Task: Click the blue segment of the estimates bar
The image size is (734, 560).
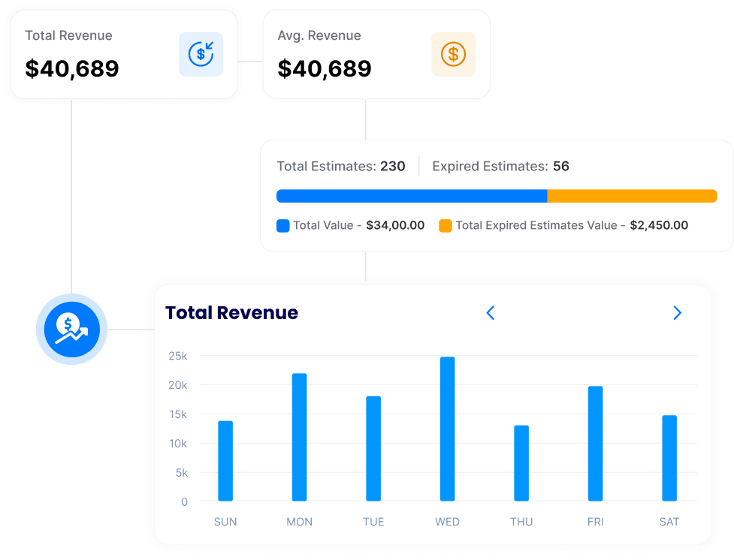Action: [x=412, y=196]
